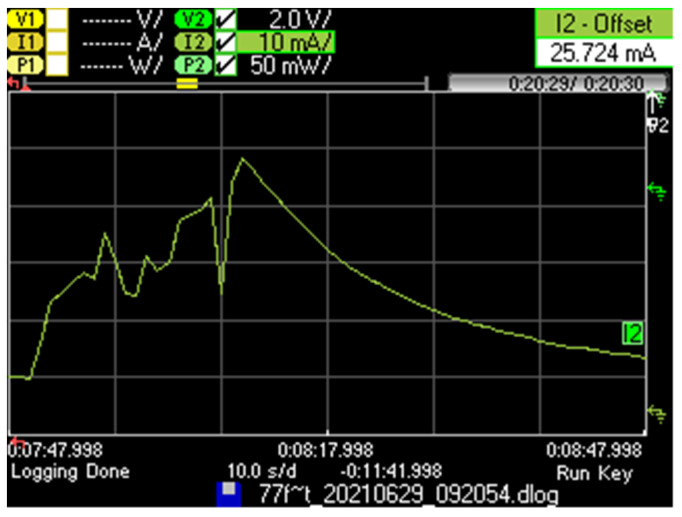682x517 pixels.
Task: Click the 50 mW/ vertical scale setting
Action: 288,64
